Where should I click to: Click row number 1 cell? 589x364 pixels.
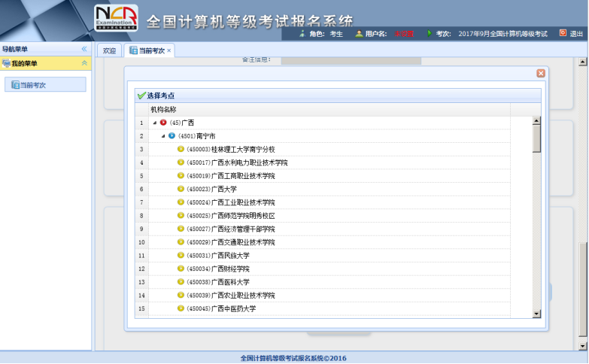[141, 123]
